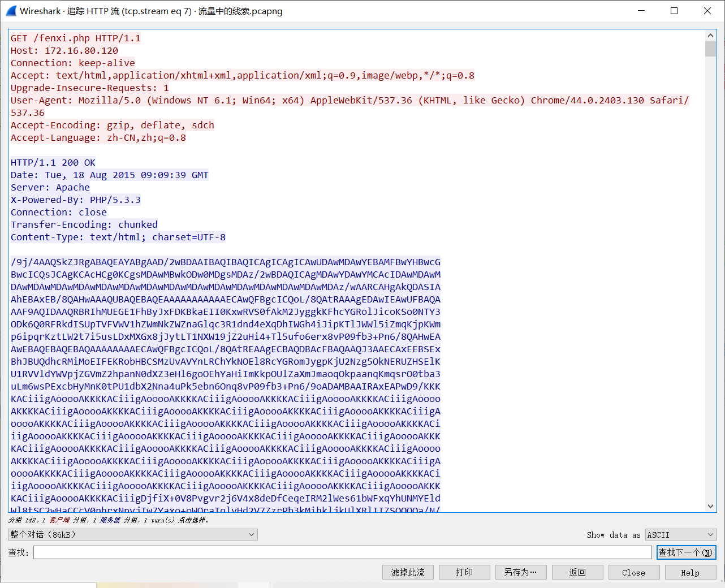Click the 服务器 server label in status line
The width and height of the screenshot is (725, 588).
coord(110,520)
